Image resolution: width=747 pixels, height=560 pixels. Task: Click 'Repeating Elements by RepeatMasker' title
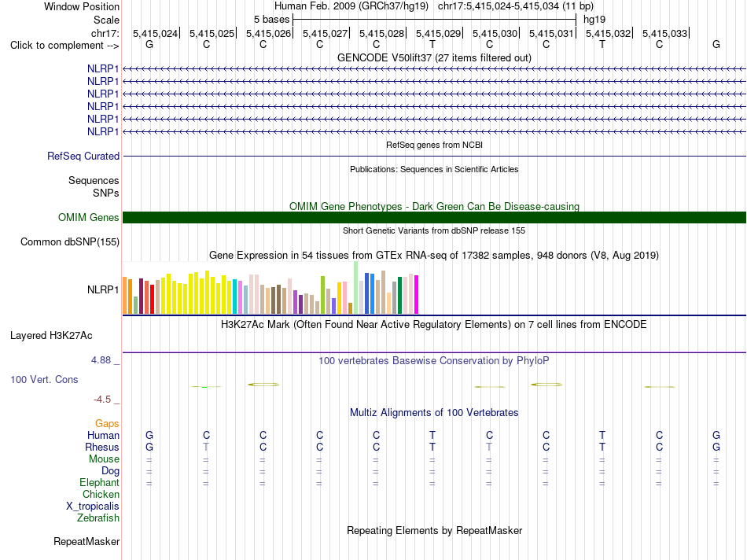click(434, 531)
